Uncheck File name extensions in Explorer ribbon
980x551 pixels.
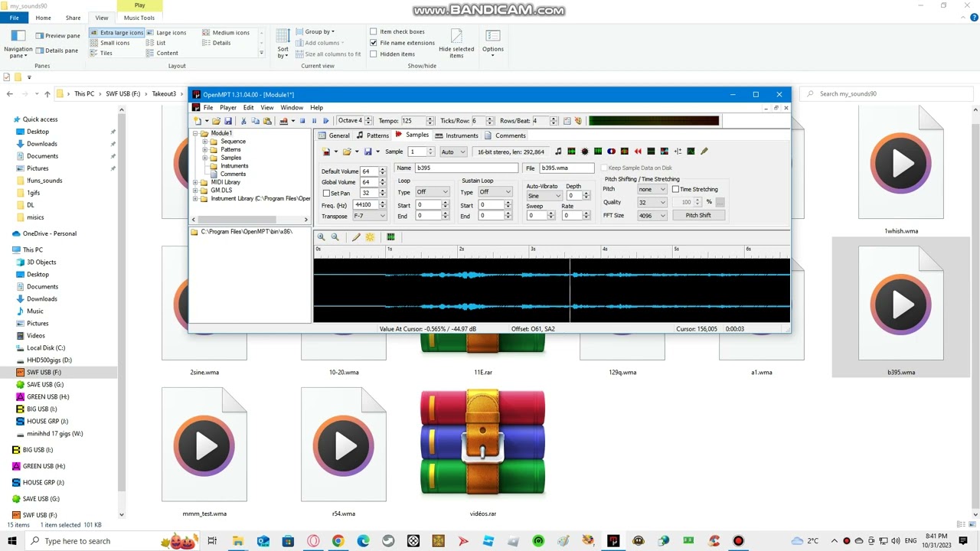pyautogui.click(x=374, y=43)
